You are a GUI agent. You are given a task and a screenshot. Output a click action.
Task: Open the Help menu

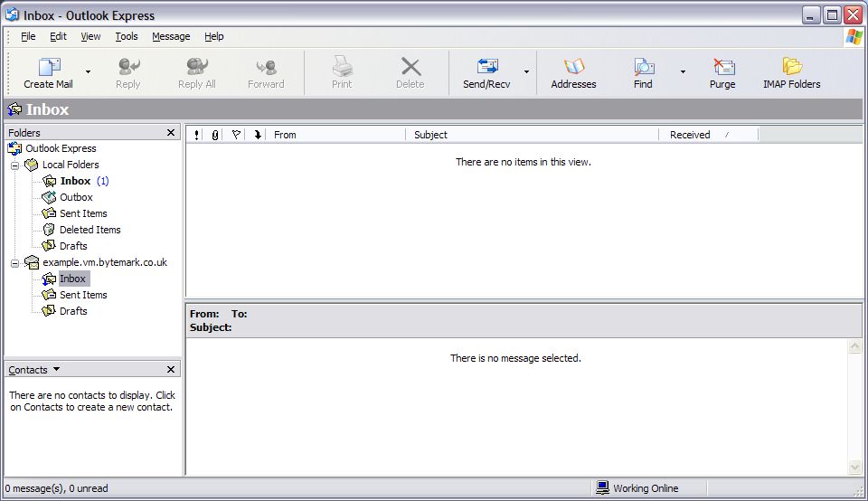(x=214, y=36)
